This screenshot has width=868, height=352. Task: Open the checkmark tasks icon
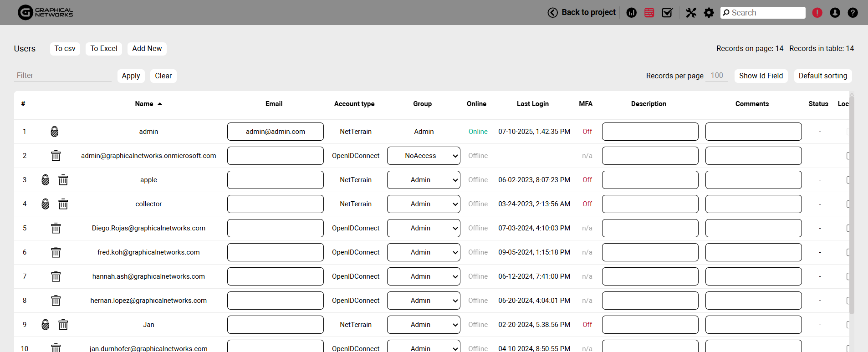pyautogui.click(x=667, y=13)
